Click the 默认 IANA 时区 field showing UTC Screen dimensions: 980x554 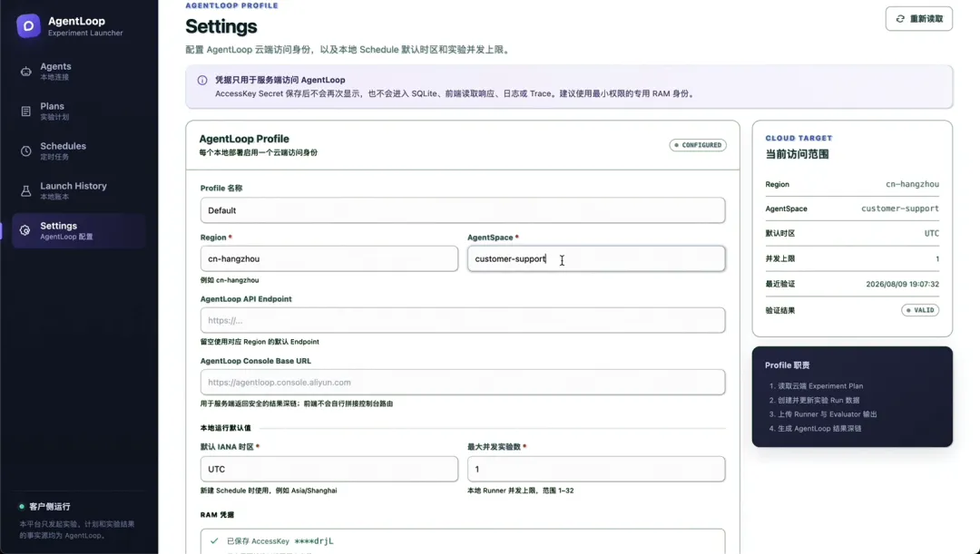329,469
